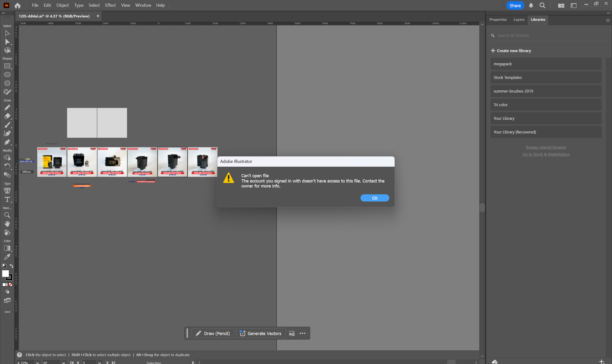Screen dimensions: 612x364
Task: Click the Gradient color swatch
Action: [7, 285]
